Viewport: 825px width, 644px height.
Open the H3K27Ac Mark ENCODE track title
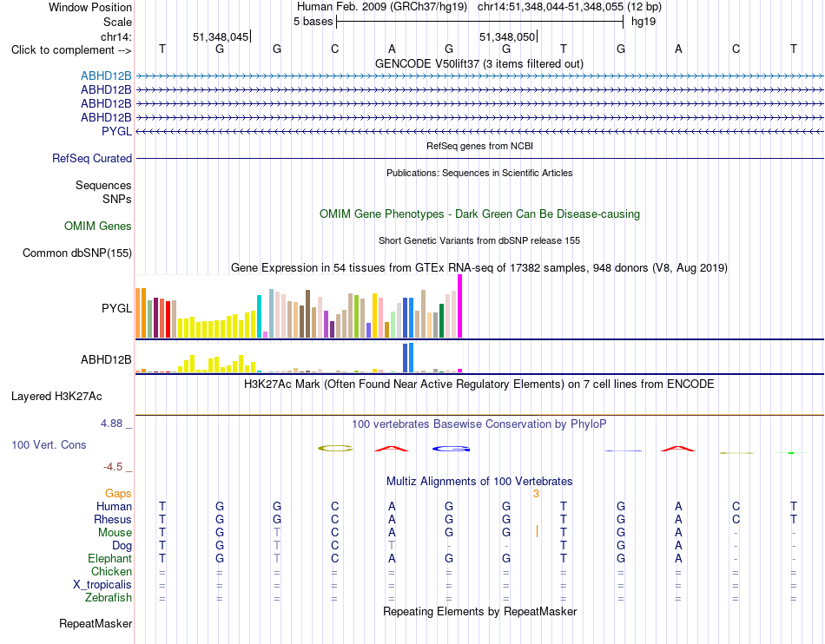479,384
